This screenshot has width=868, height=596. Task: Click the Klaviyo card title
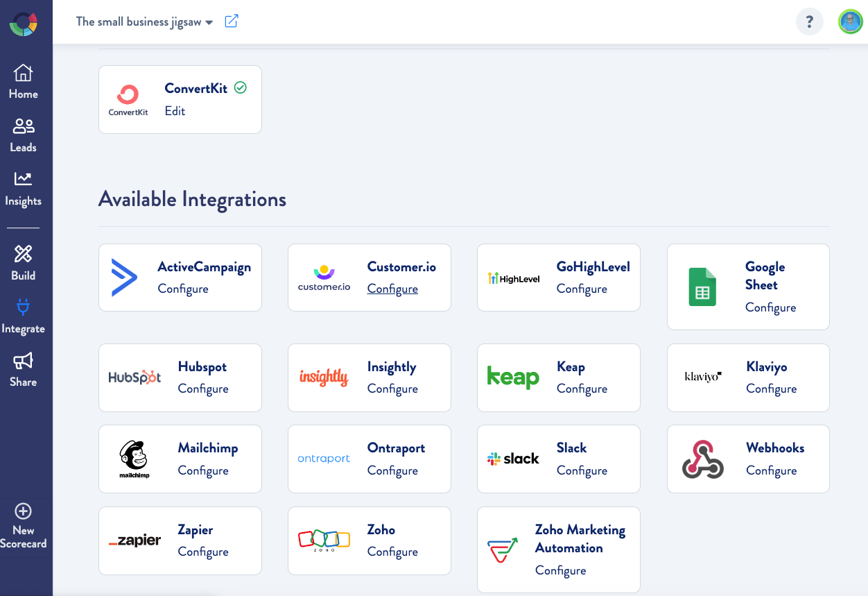click(x=767, y=367)
